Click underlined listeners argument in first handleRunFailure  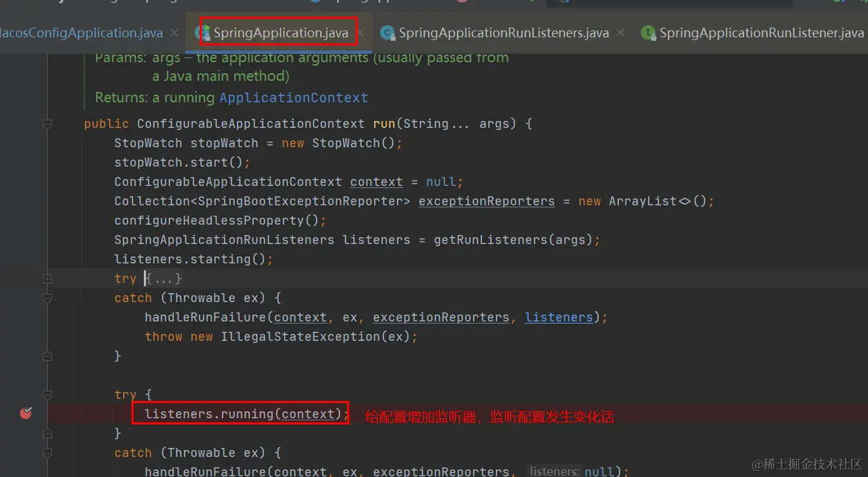click(x=559, y=317)
